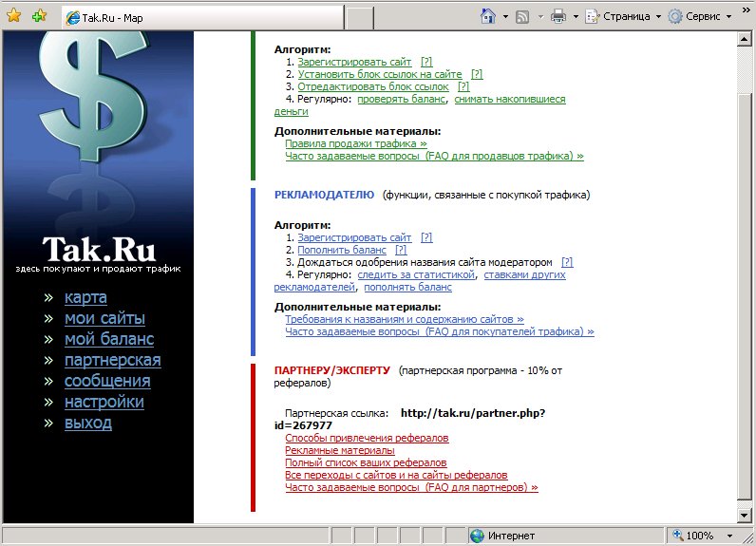Screen dimensions: 756x546
Task: Show more toolbar items with the chevron
Action: click(x=746, y=9)
